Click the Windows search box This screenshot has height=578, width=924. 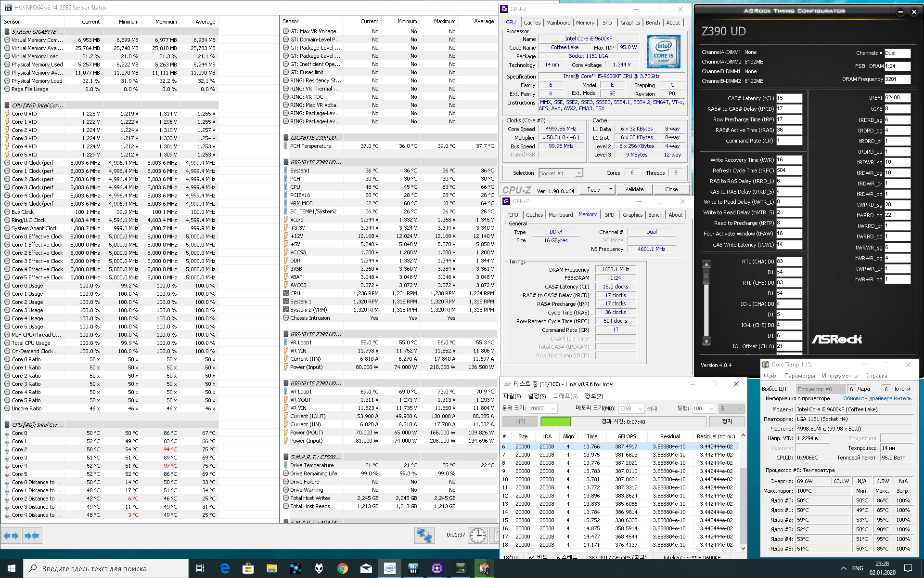(x=106, y=568)
